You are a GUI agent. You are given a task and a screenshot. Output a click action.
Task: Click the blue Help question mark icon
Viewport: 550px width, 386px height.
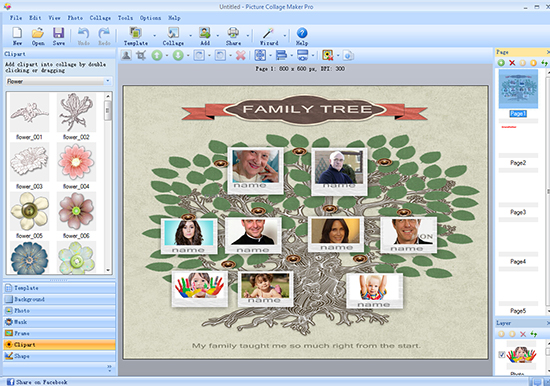point(302,33)
